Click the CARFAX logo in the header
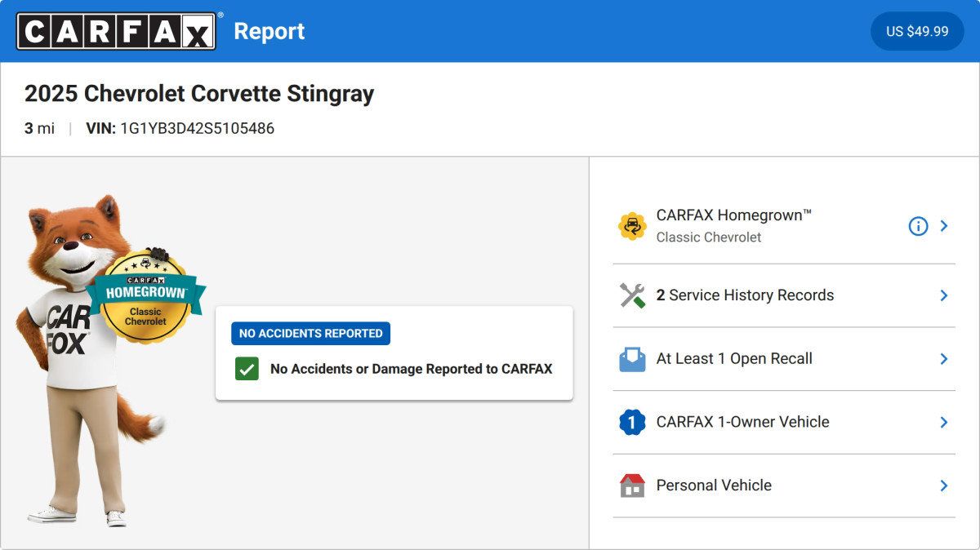980x550 pixels. click(117, 31)
